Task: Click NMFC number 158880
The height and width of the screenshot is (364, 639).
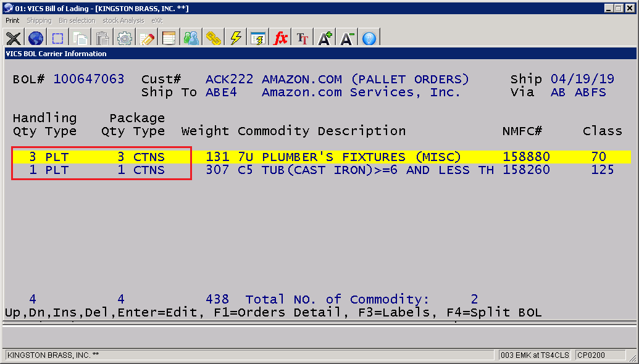Action: coord(526,157)
